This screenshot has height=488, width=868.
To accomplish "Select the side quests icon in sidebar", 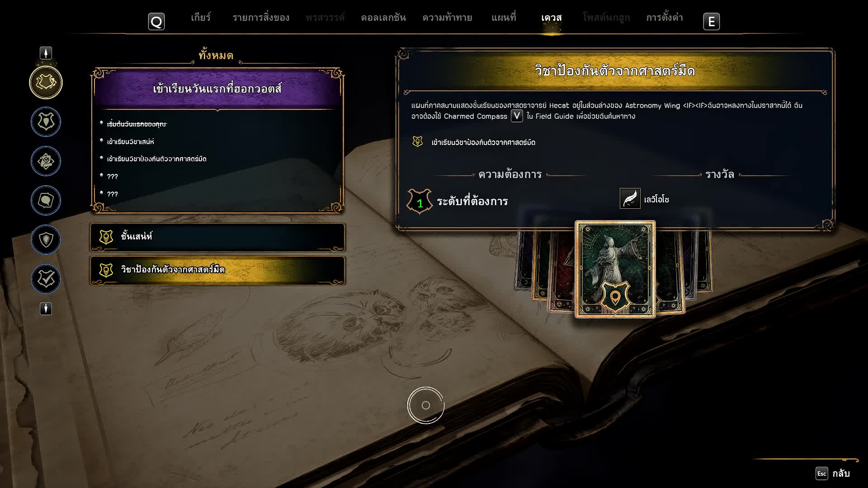I will (x=46, y=161).
